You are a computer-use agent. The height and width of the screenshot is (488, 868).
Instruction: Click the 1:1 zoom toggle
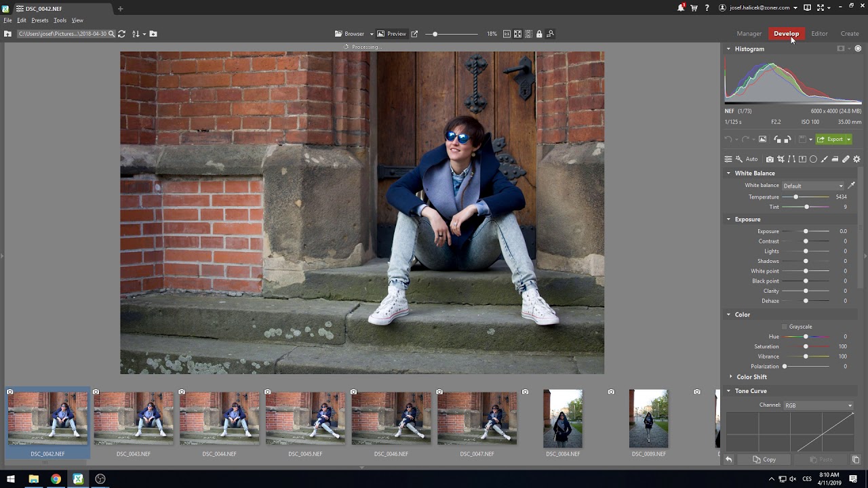[507, 33]
